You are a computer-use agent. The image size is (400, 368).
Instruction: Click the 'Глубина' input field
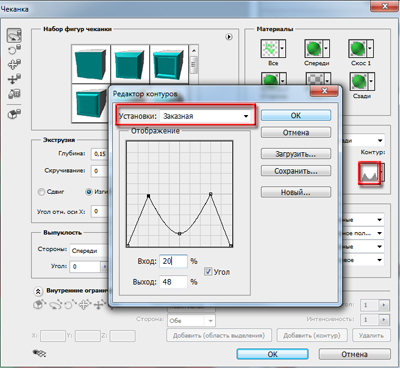point(100,154)
